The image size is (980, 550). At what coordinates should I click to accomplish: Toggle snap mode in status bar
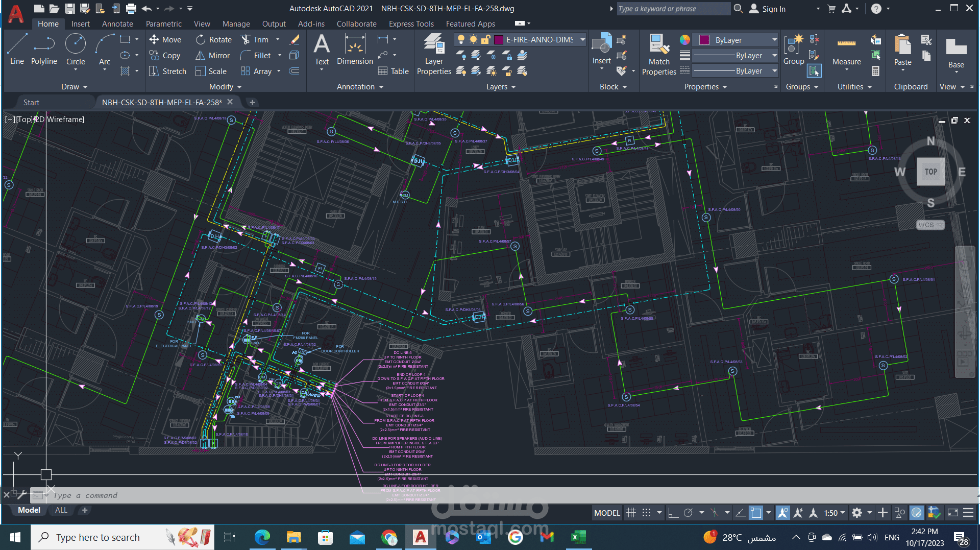point(646,513)
